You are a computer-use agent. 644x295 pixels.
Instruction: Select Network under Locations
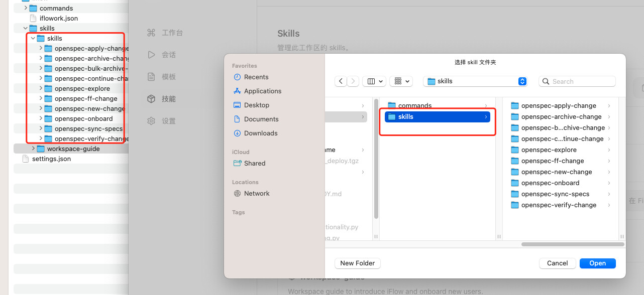[x=257, y=194]
